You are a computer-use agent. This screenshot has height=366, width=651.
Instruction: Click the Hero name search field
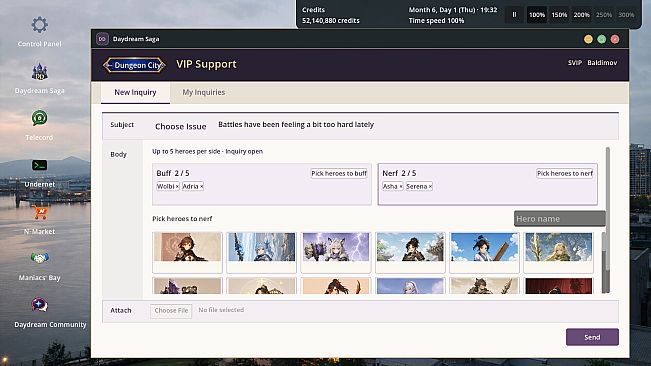pyautogui.click(x=559, y=219)
